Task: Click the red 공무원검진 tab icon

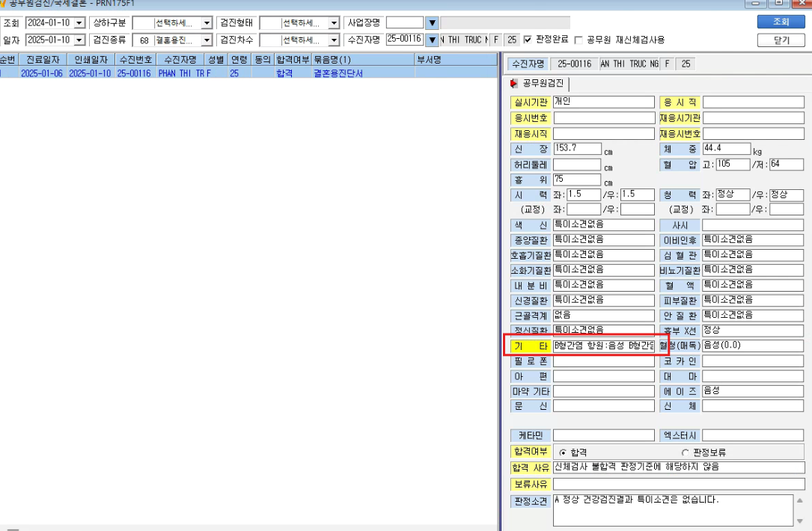Action: [513, 83]
